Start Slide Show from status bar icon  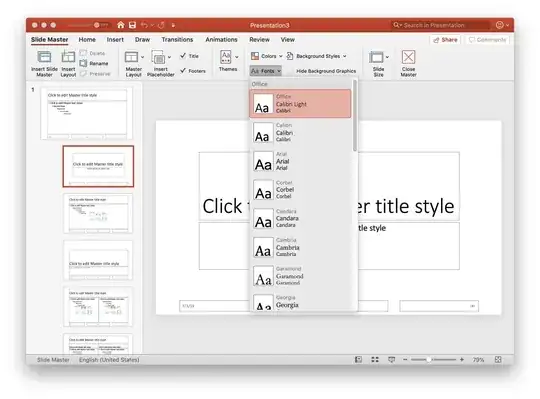click(x=392, y=359)
